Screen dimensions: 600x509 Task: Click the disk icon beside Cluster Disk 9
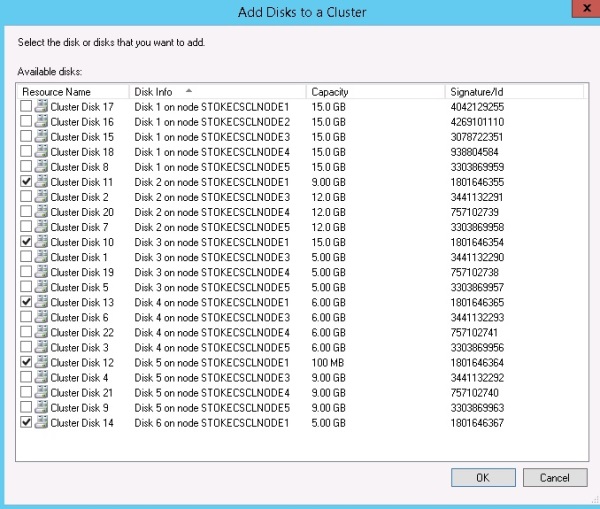coord(41,407)
